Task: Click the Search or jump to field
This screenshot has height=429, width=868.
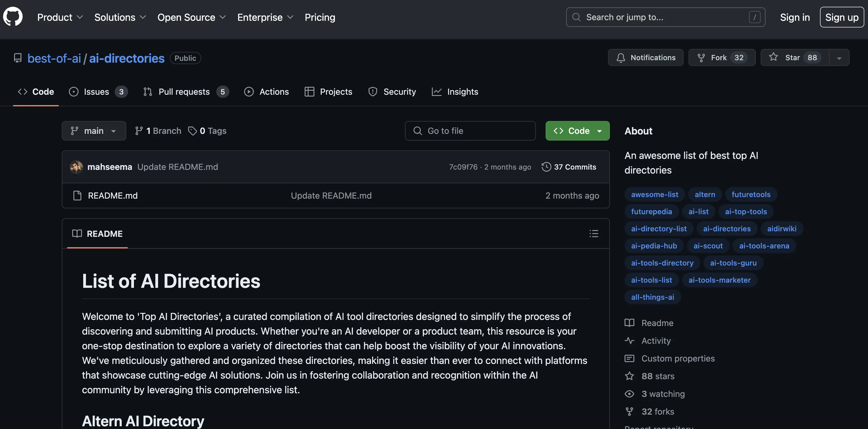Action: tap(666, 17)
